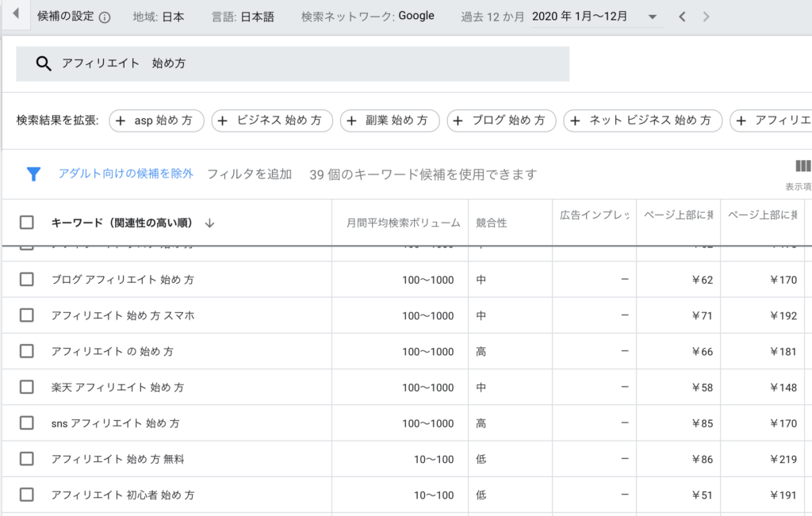This screenshot has height=516, width=812.
Task: Click keyword アフィリエイト 始め方 スマホ
Action: (123, 315)
